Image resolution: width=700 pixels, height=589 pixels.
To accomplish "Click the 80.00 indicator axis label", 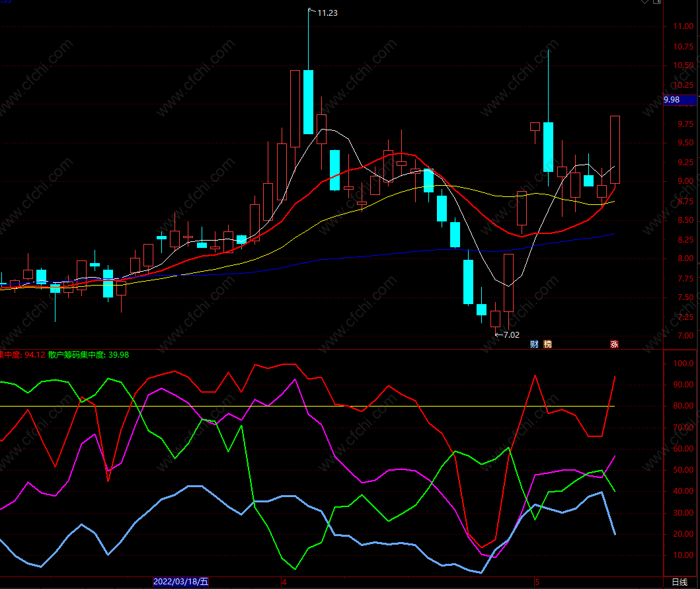I will [683, 405].
